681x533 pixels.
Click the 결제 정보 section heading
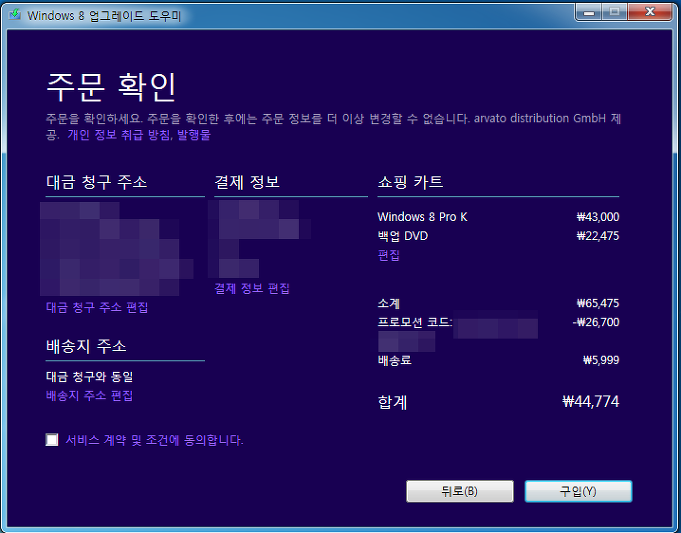(247, 182)
